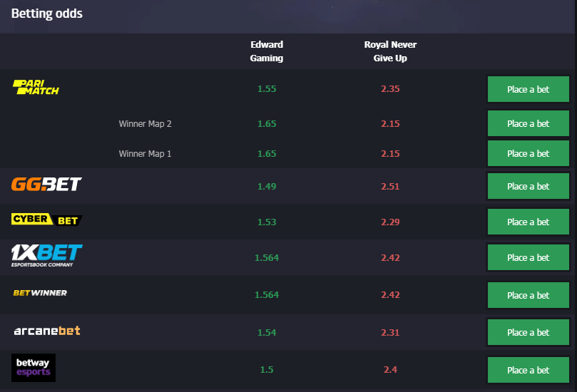Click the Royal Never Give Up column header

pos(390,51)
